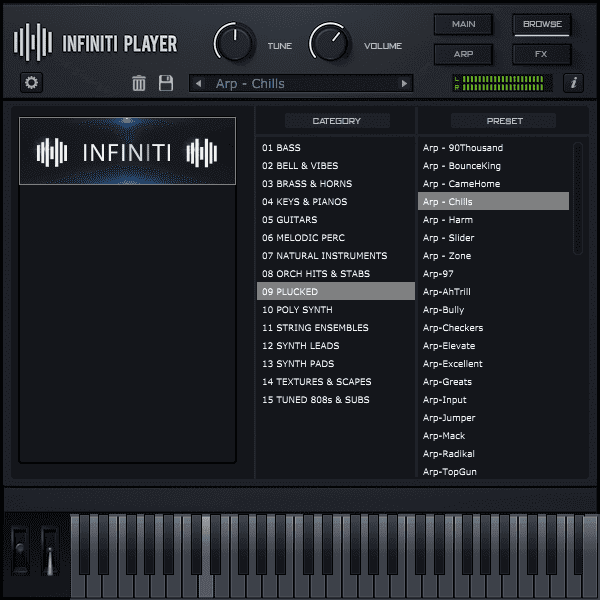Switch to the MAIN tab
This screenshot has height=600, width=600.
click(463, 24)
